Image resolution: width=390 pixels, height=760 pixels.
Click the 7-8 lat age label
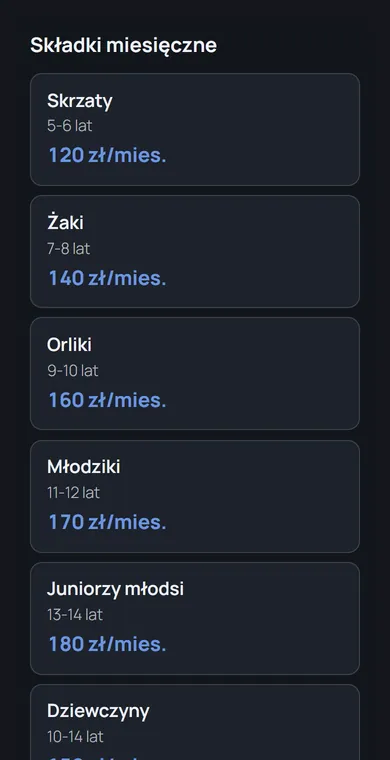tap(68, 249)
